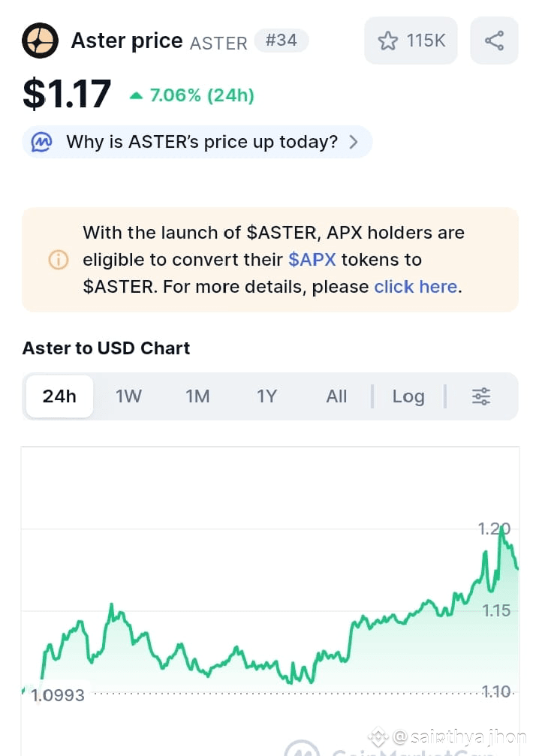The height and width of the screenshot is (756, 533).
Task: Click the green 24h price change arrow
Action: point(136,95)
